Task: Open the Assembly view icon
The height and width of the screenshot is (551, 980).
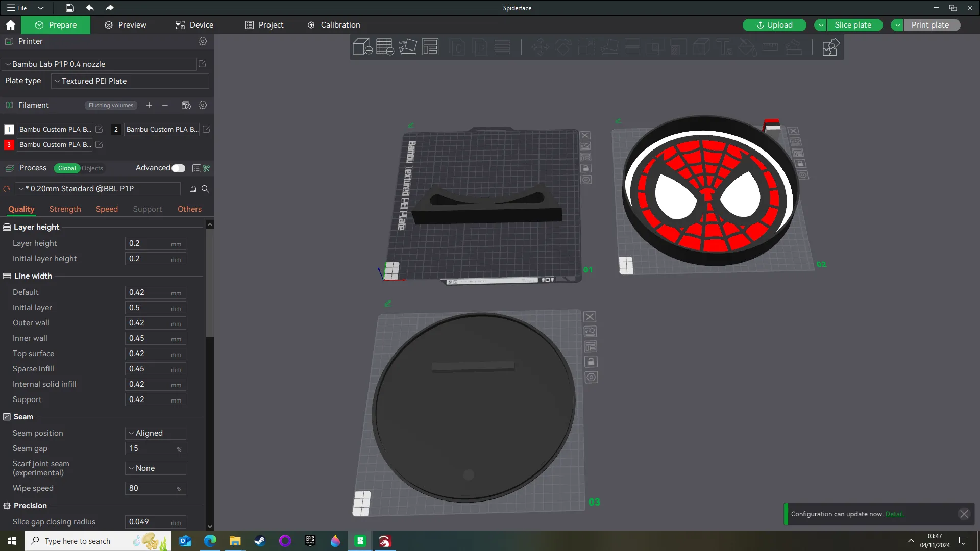Action: pyautogui.click(x=830, y=47)
